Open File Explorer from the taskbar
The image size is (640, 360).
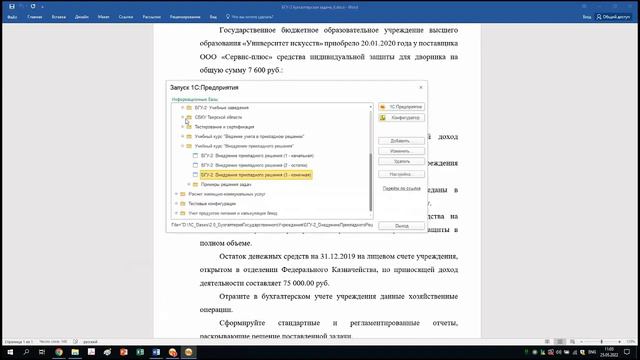[x=75, y=352]
